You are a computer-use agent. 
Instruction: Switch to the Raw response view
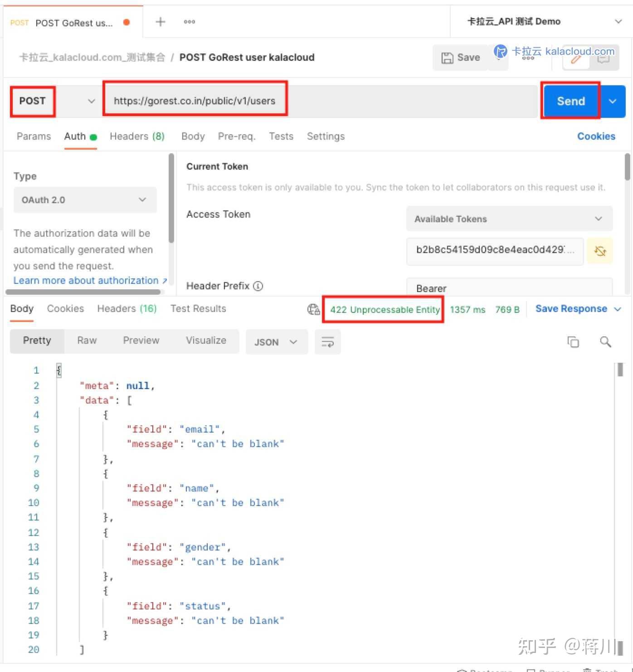click(x=87, y=341)
